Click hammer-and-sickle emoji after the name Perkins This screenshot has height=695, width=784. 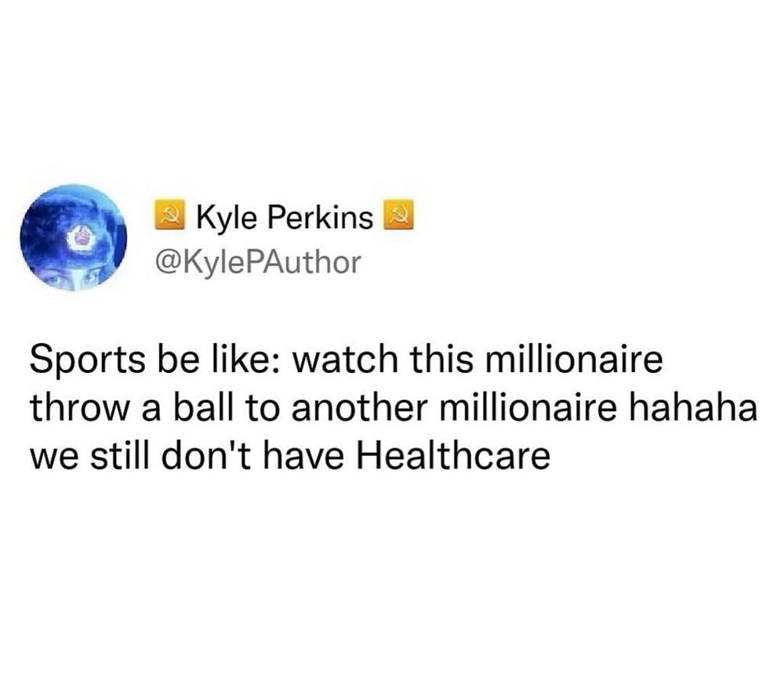pos(398,215)
